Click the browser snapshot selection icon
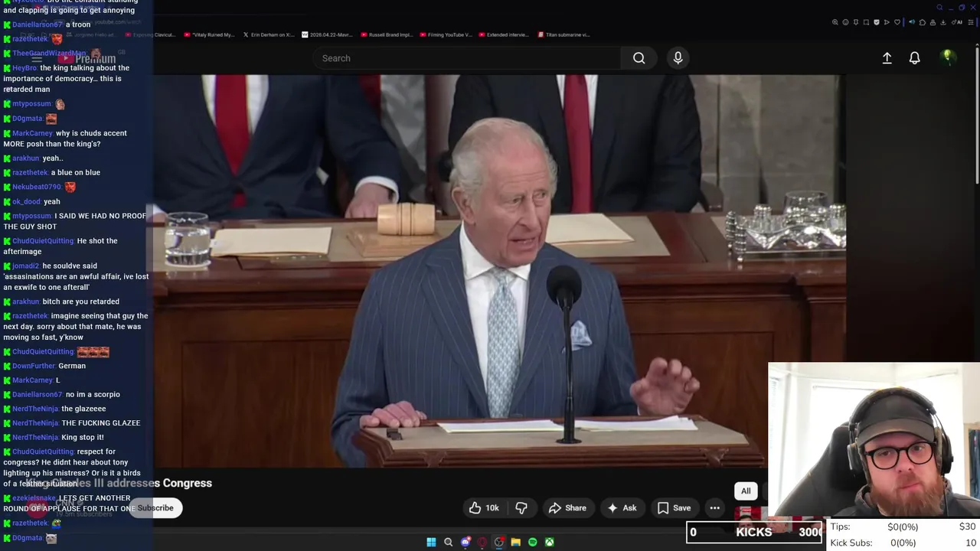The height and width of the screenshot is (551, 980). (x=866, y=22)
